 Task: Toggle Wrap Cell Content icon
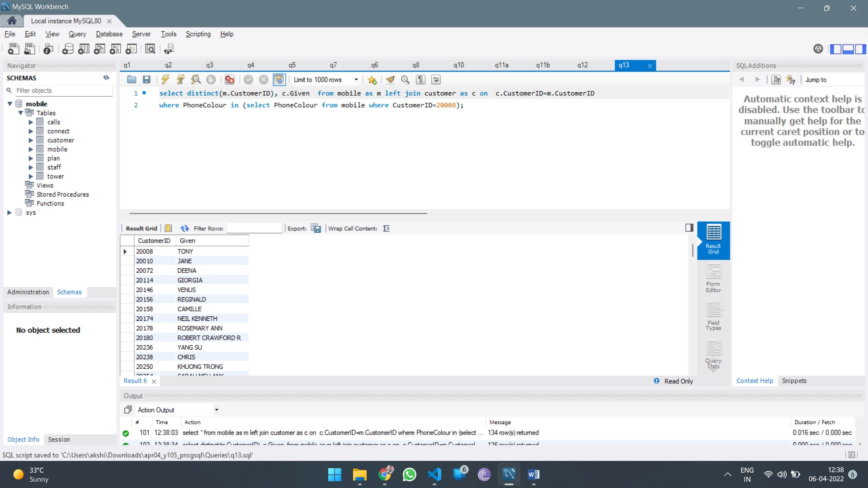tap(386, 228)
